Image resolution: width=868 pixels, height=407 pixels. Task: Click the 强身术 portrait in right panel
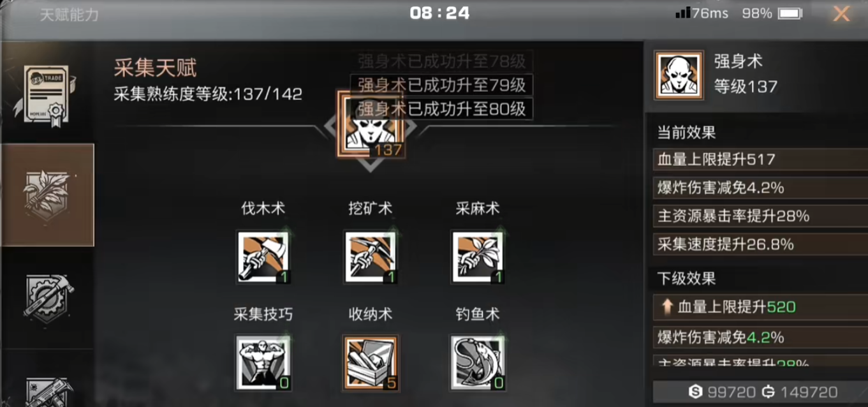pos(679,75)
